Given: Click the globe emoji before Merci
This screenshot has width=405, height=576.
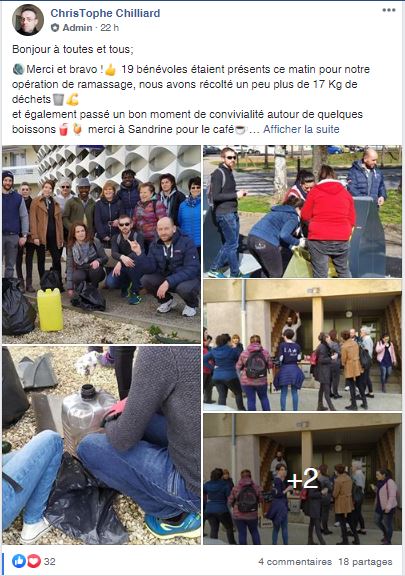Looking at the screenshot, I should [18, 69].
